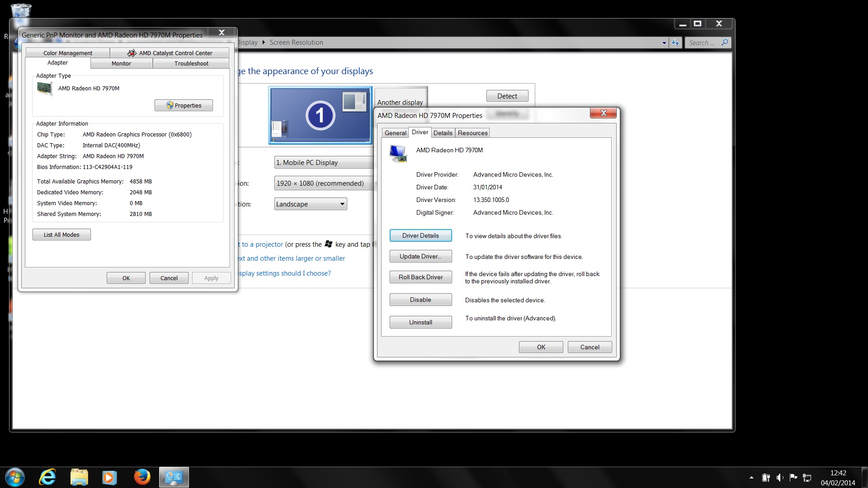This screenshot has width=868, height=488.
Task: Open the volume speaker tray icon
Action: click(780, 478)
